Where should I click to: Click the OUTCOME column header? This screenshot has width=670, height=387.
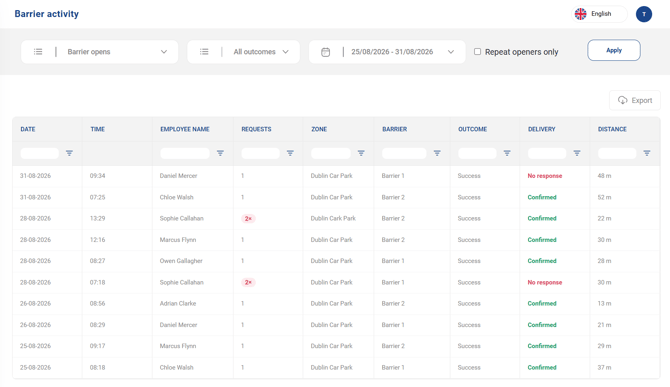coord(473,129)
